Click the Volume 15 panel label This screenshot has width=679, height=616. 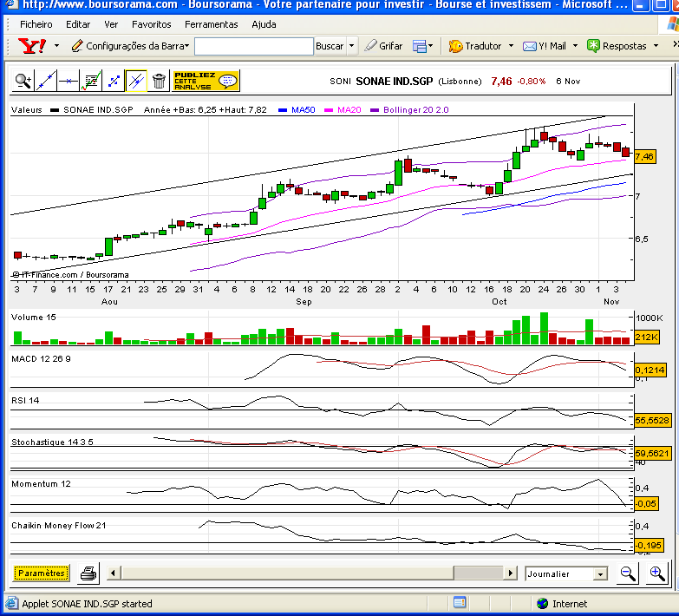pyautogui.click(x=34, y=317)
